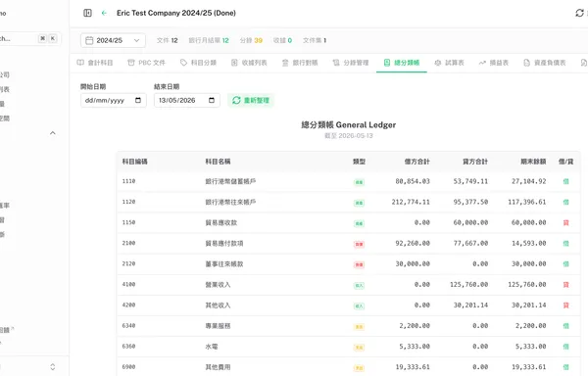
Task: Click the ending balance 117,396.61
Action: [x=527, y=203]
